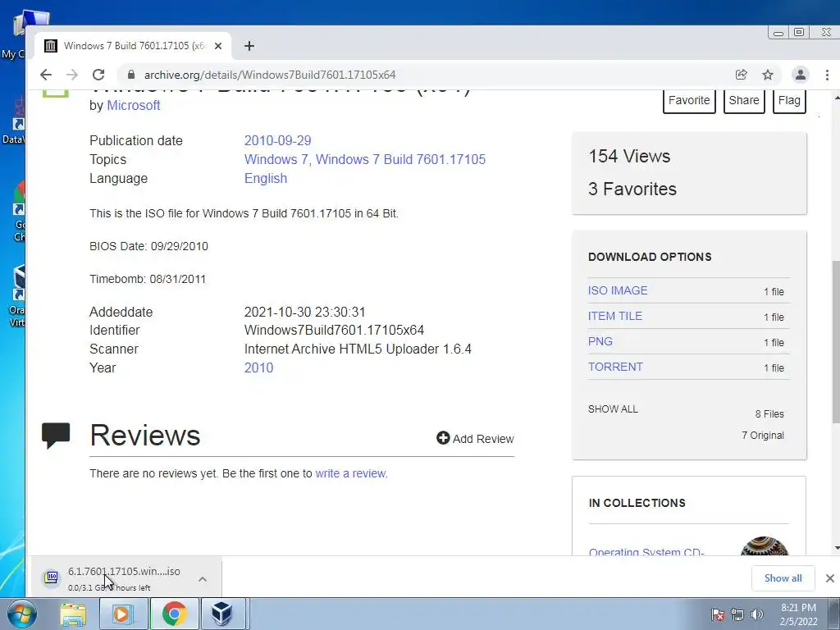
Task: Click the scrollbar down arrow
Action: coord(836,548)
